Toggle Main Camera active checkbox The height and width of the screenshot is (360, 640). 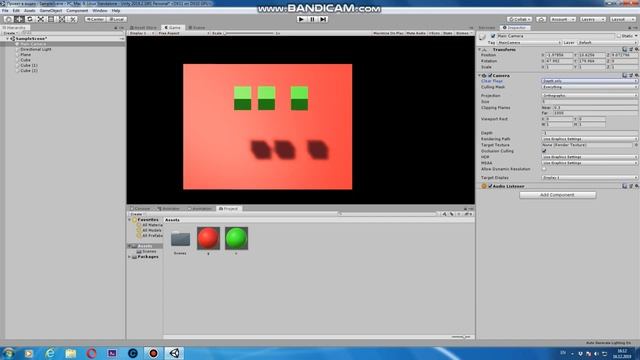tap(493, 36)
